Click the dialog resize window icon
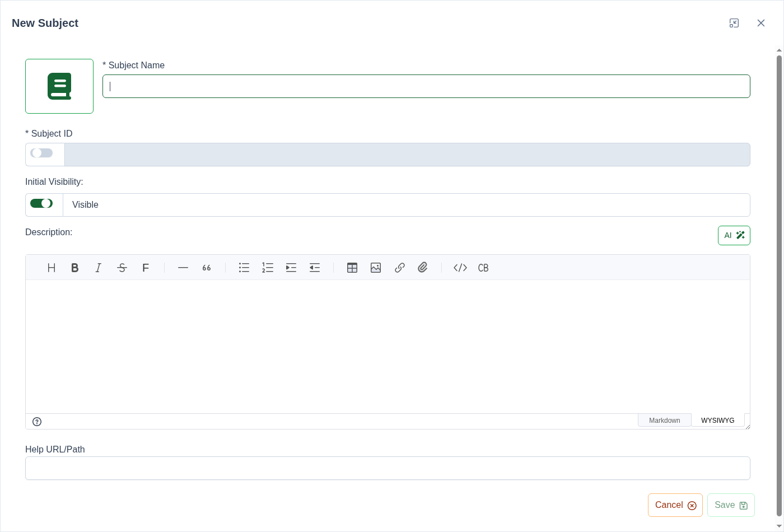 tap(734, 23)
